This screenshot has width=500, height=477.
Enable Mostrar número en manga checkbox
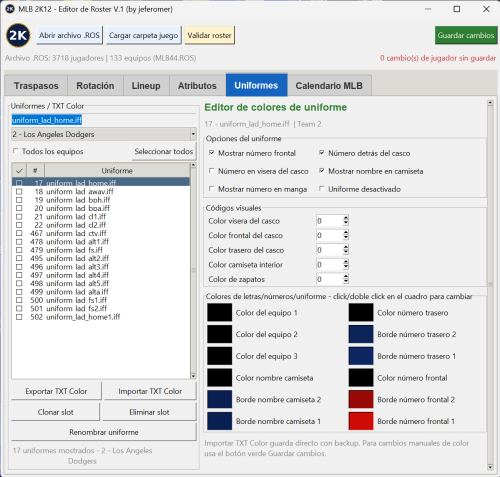[x=211, y=189]
